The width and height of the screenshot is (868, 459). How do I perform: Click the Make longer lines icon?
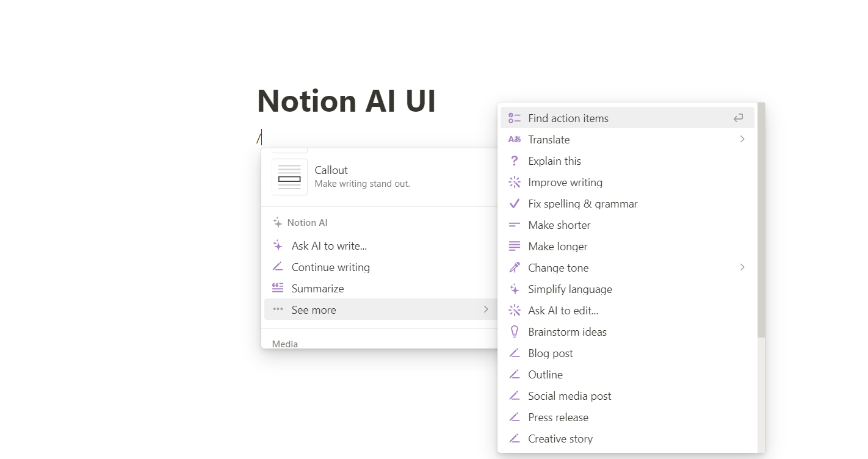(515, 247)
